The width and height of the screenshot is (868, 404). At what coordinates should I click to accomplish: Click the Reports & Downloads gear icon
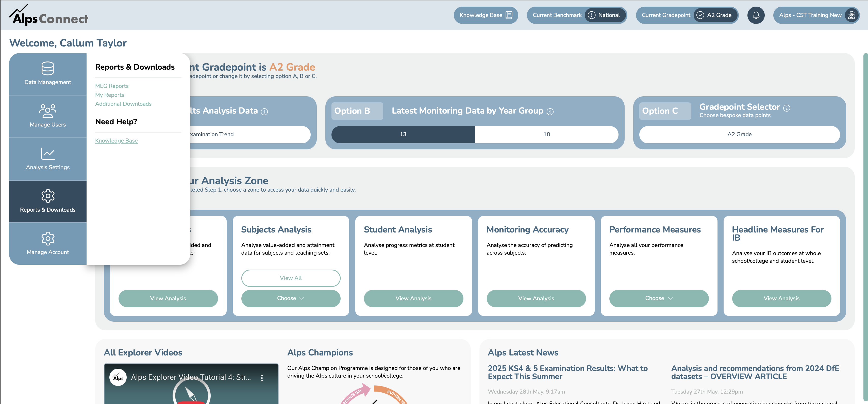click(47, 196)
